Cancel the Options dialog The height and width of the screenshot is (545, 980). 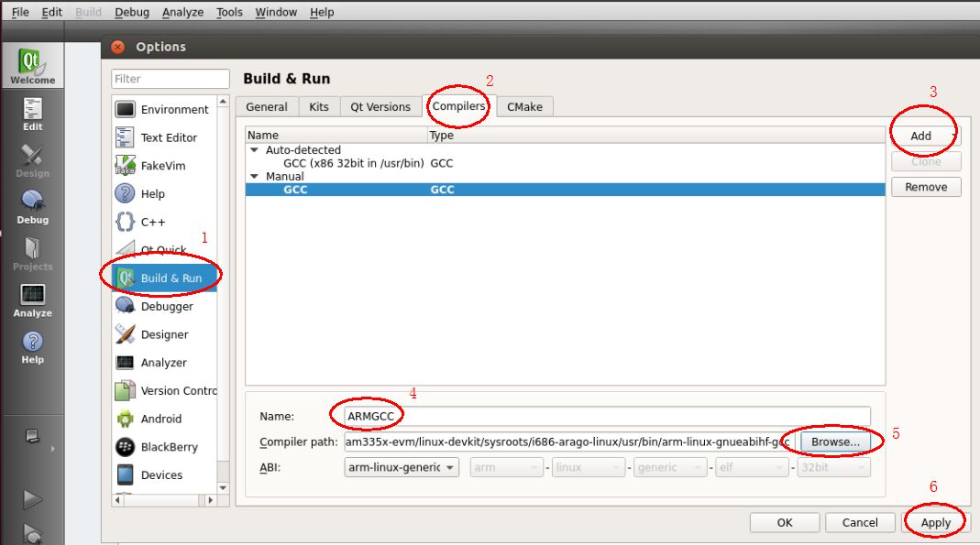pos(860,522)
